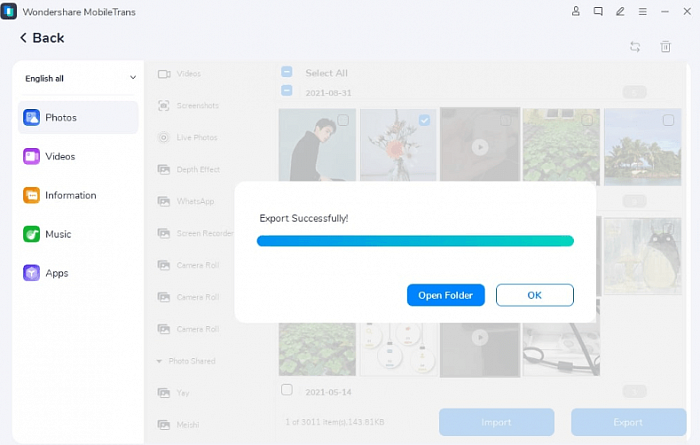Toggle the Select All checkbox
The image size is (700, 445).
coord(287,71)
